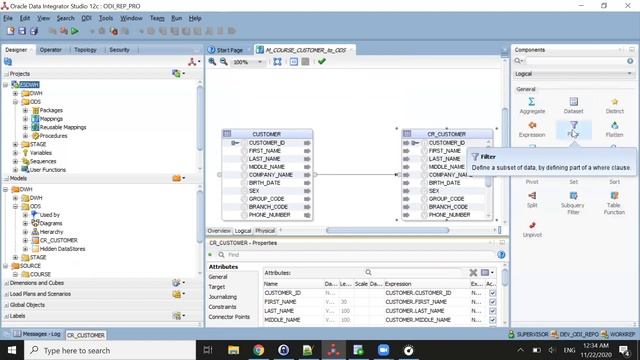
Task: Open the Security tab
Action: pyautogui.click(x=119, y=50)
